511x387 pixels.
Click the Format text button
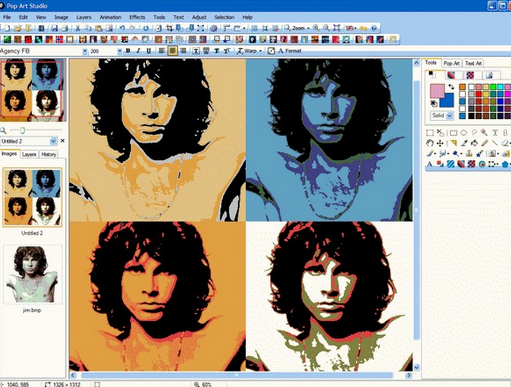coord(290,51)
